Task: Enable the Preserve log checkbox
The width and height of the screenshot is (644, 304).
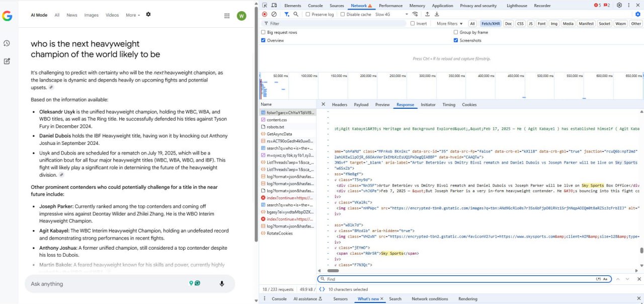Action: (308, 14)
